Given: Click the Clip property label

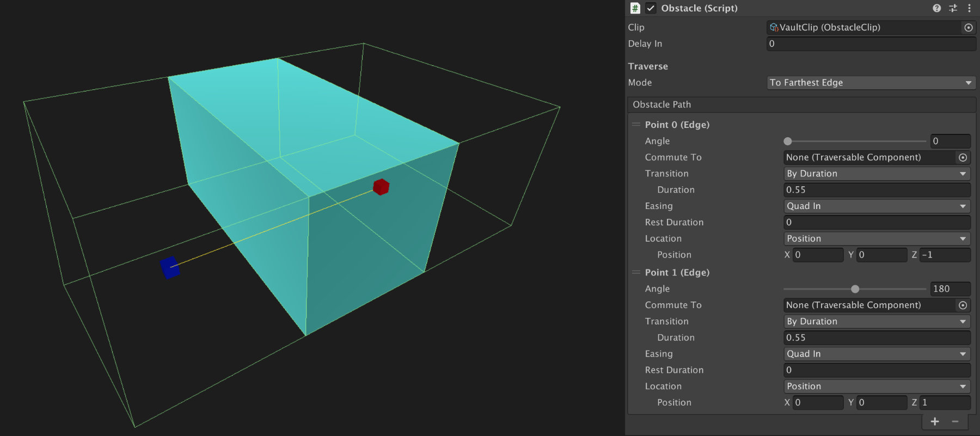Looking at the screenshot, I should tap(636, 27).
